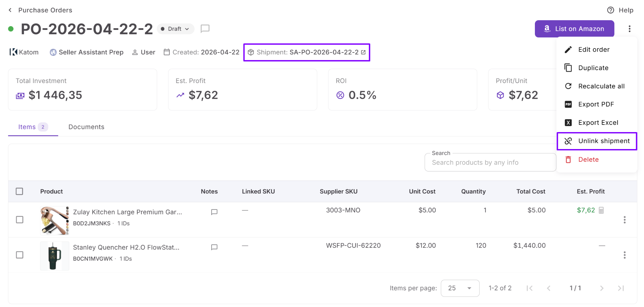The image size is (644, 307).
Task: Click Seller Assistant Prep label
Action: tap(86, 52)
